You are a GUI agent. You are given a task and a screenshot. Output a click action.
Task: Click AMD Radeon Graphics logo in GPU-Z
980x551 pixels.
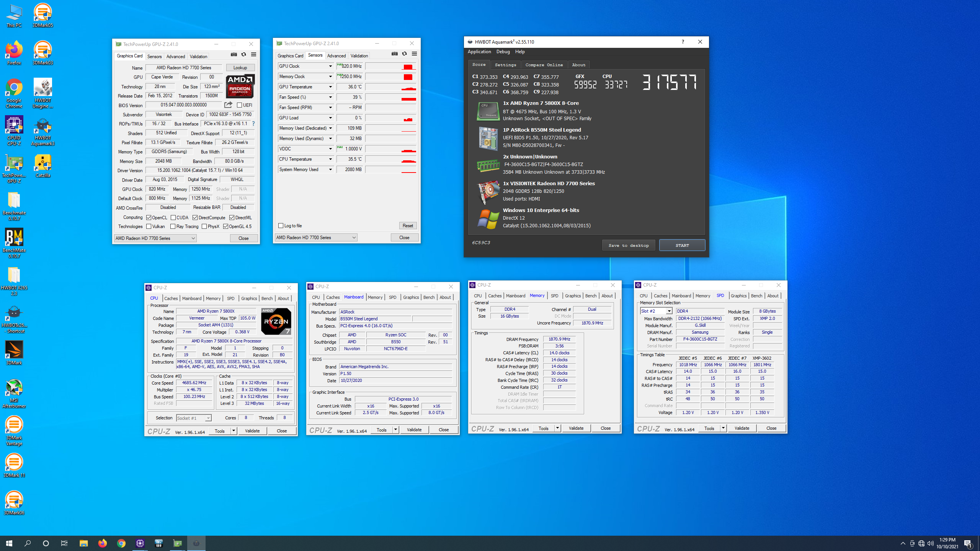pos(240,86)
